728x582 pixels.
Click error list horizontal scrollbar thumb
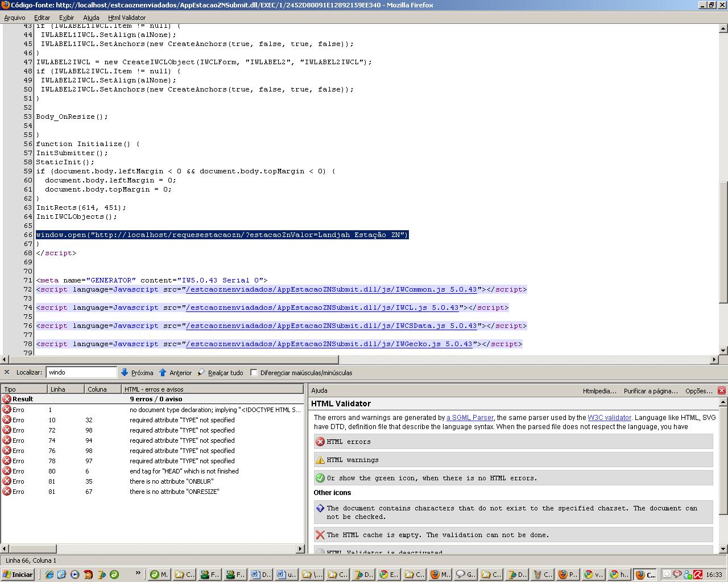point(32,549)
